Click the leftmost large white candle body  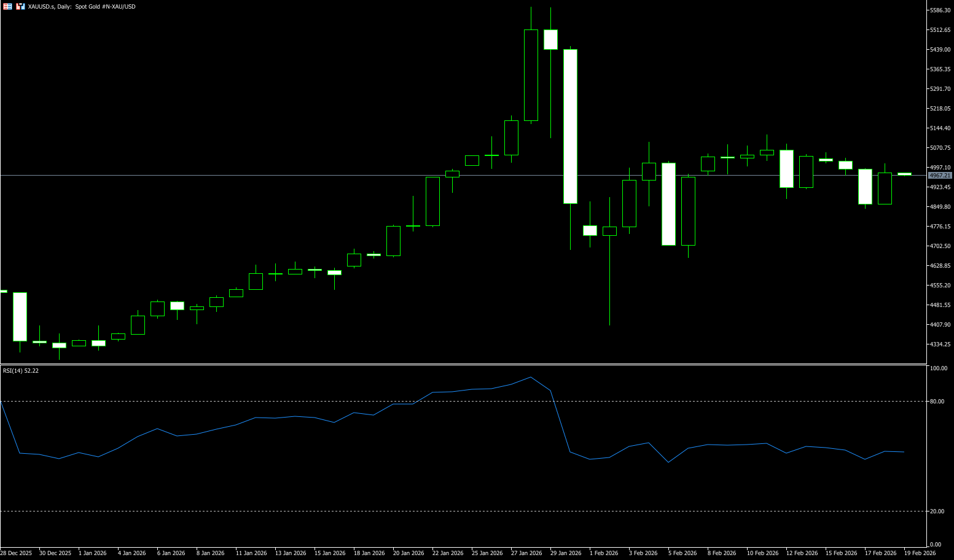(x=20, y=316)
